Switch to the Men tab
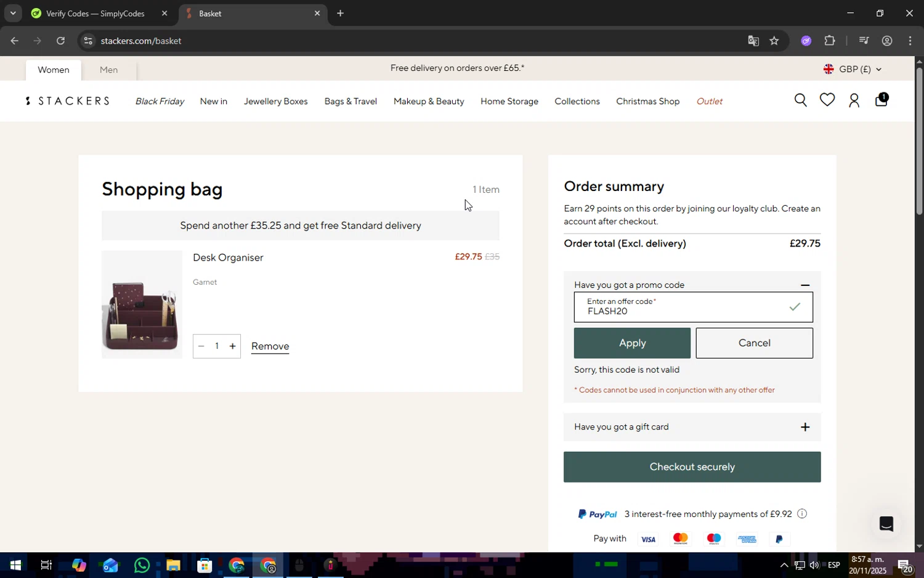 [x=108, y=70]
